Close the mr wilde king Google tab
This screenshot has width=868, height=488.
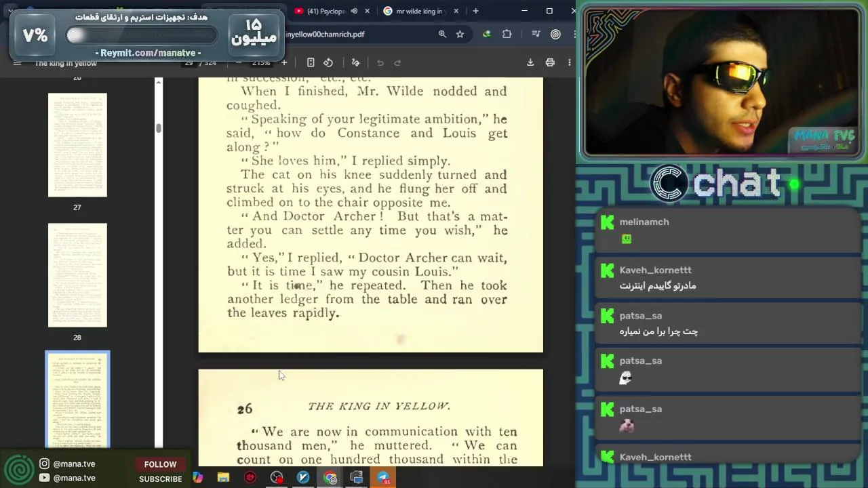[456, 11]
